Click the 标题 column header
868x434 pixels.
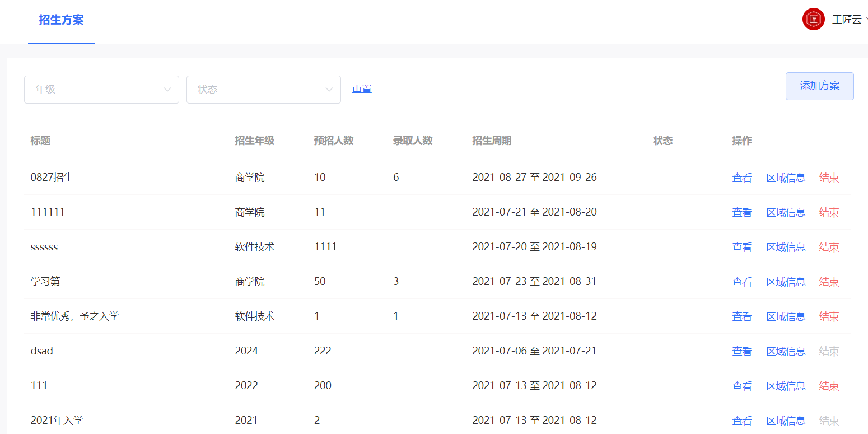click(40, 141)
